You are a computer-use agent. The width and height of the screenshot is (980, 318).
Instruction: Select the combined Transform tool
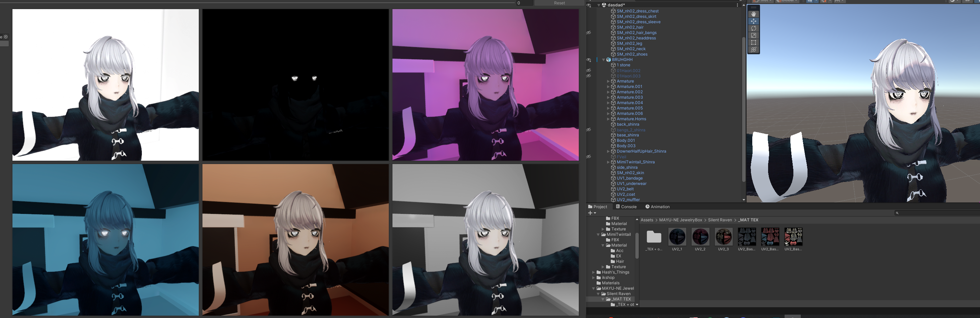[753, 50]
